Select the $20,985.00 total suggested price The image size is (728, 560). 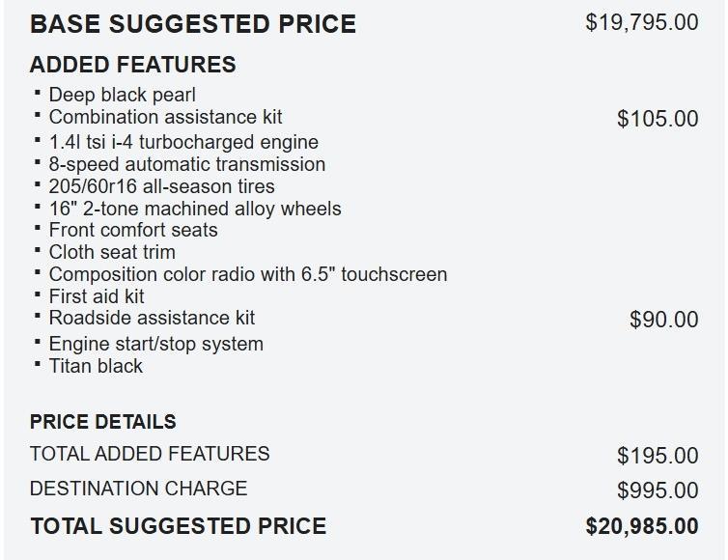641,526
